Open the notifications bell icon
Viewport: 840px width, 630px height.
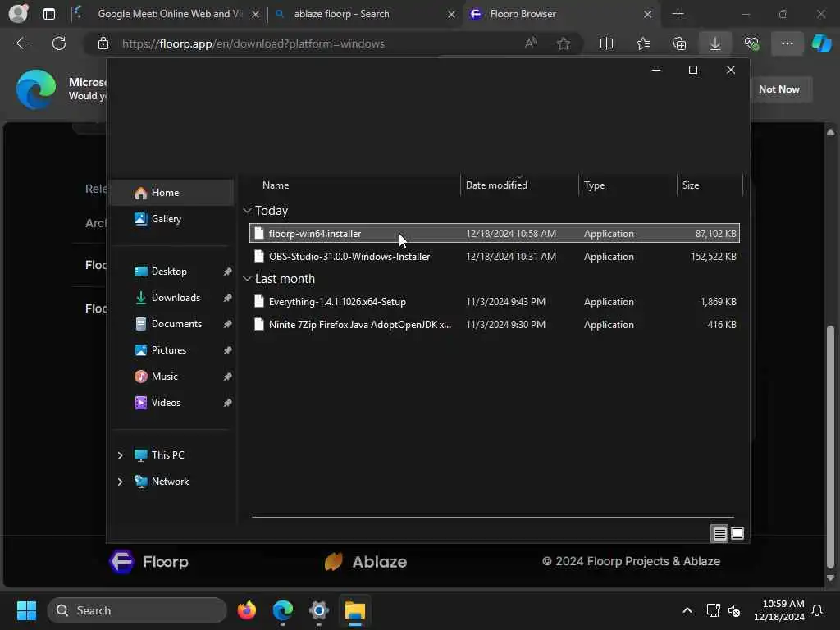coord(817,610)
